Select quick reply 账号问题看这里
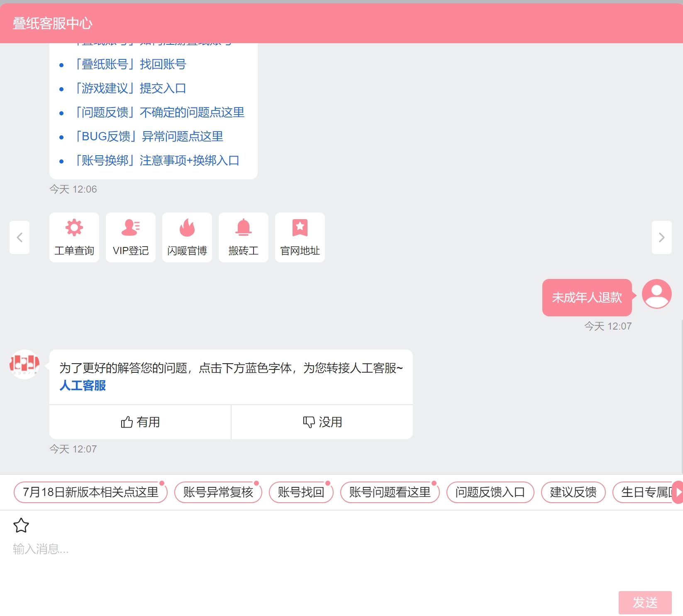The image size is (683, 616). click(390, 492)
